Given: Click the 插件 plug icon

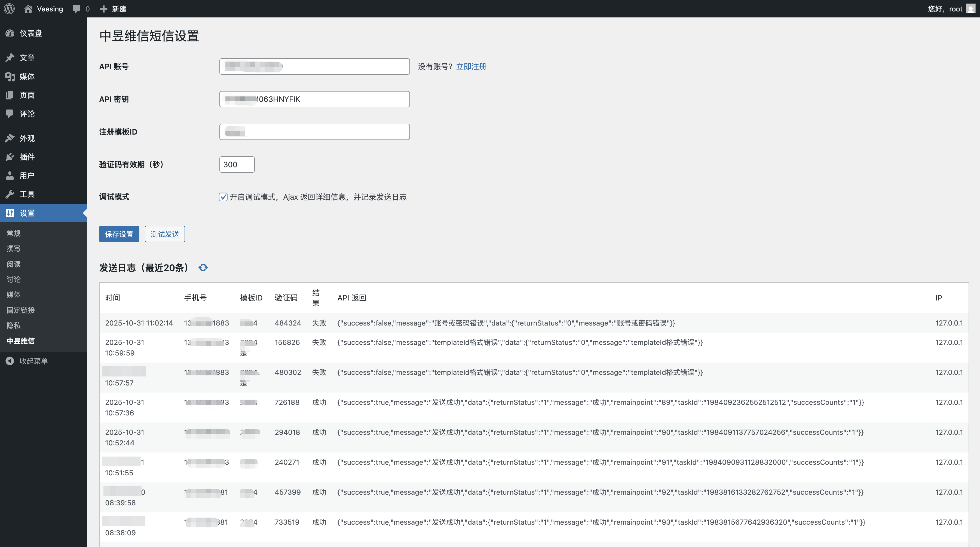Looking at the screenshot, I should [x=10, y=157].
